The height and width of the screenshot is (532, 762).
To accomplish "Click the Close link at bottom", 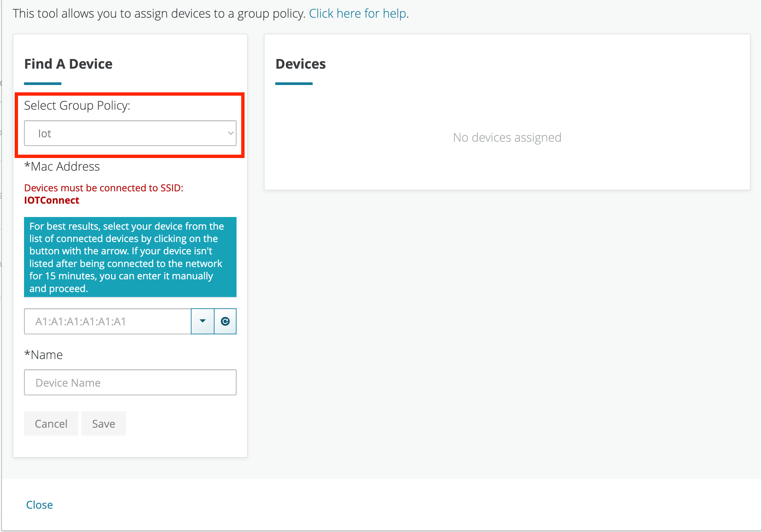I will coord(39,505).
